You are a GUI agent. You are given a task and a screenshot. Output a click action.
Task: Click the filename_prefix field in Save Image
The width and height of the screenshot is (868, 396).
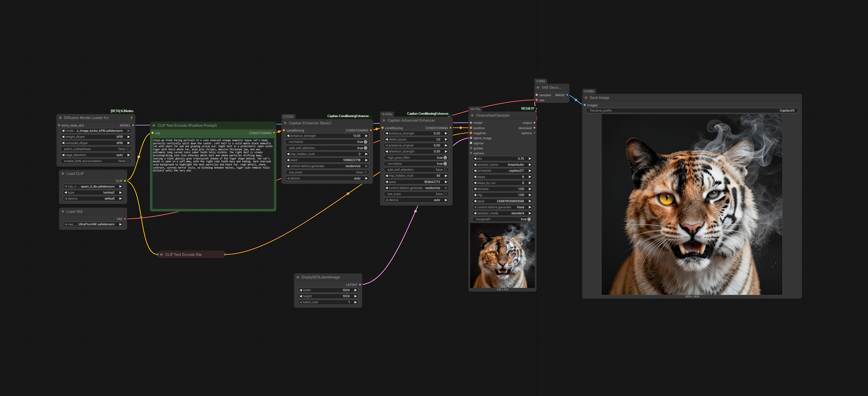691,111
